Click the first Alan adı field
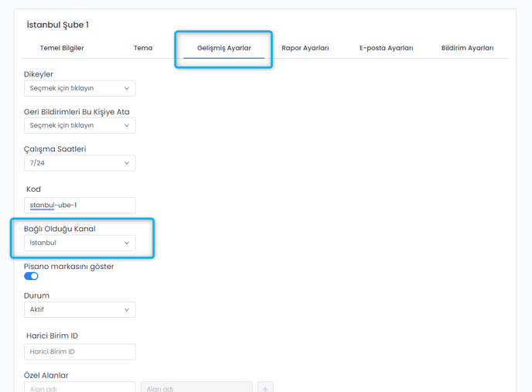532x392 pixels. [80, 387]
